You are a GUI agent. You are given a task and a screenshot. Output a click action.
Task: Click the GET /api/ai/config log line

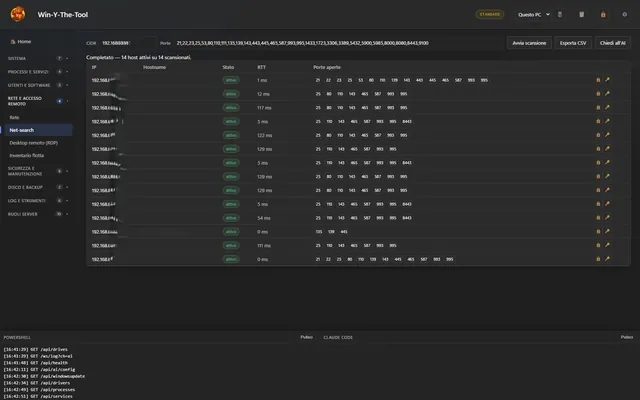pyautogui.click(x=39, y=369)
